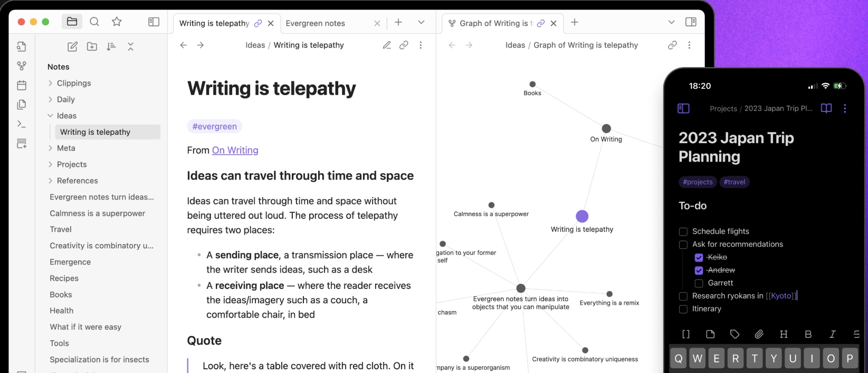Tap the #projects tag on phone
The width and height of the screenshot is (868, 373).
(x=698, y=182)
